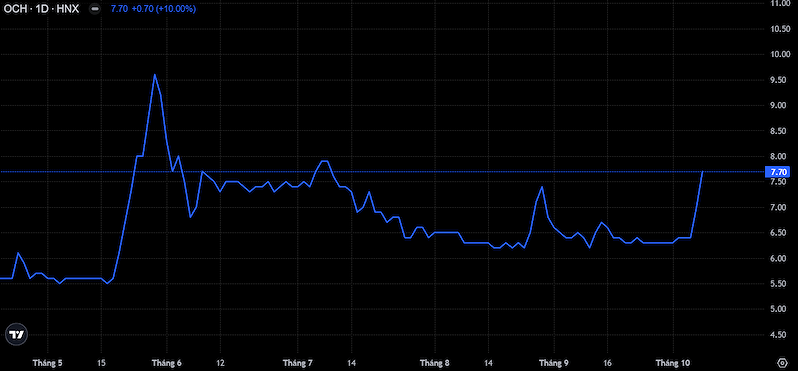Screen dimensions: 798x371
Task: Click the Tháng 7 date label
Action: click(298, 363)
